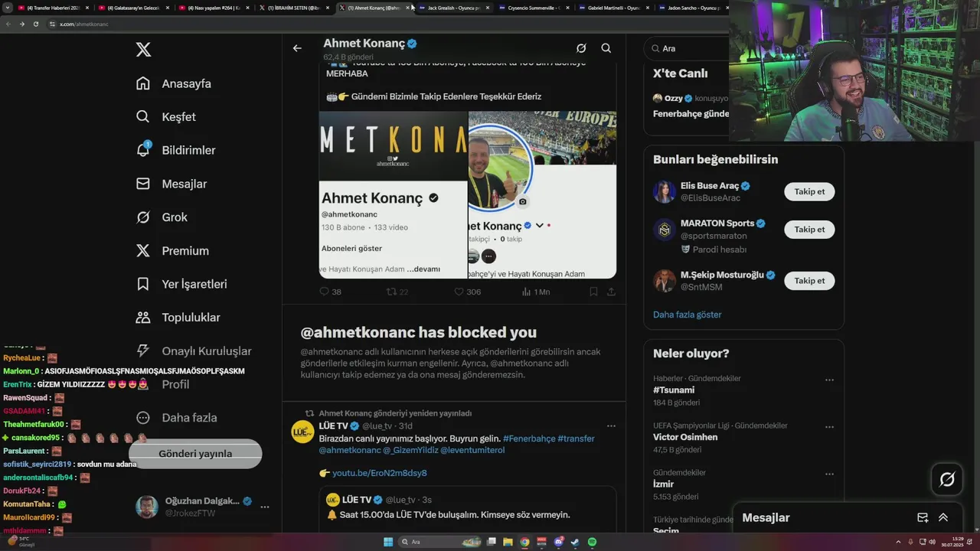Click the reply icon with 38 comments
This screenshot has height=551, width=980.
click(x=324, y=292)
